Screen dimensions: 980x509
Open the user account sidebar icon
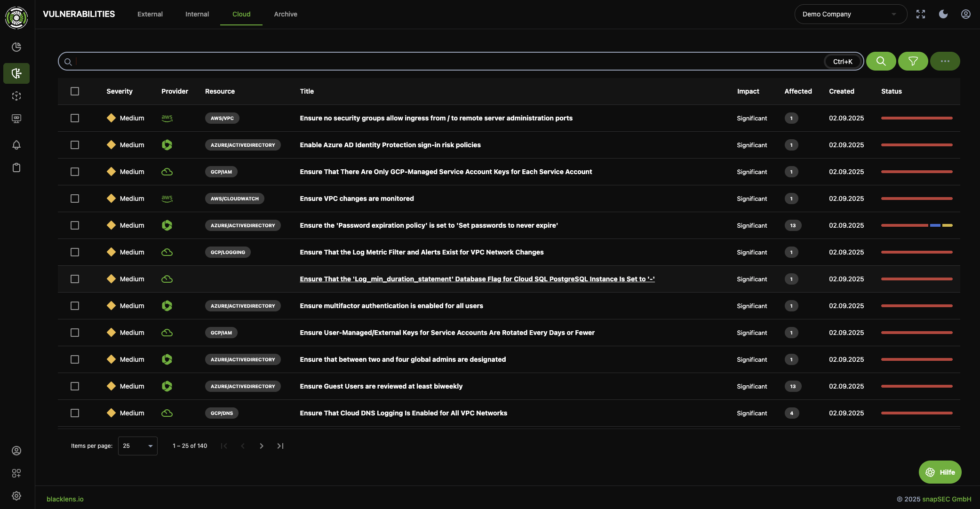16,451
